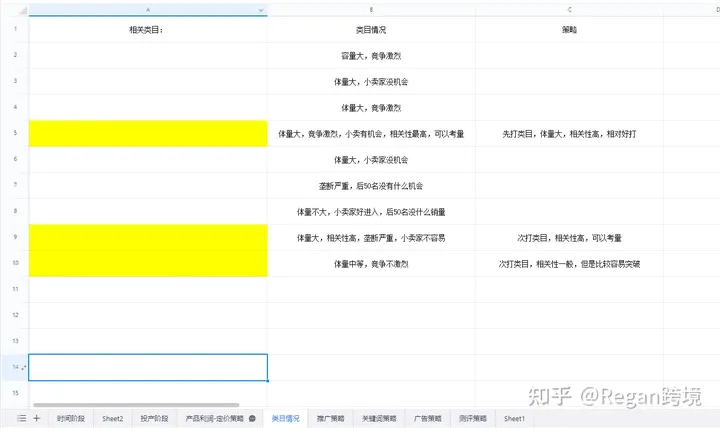Click the yellow highlighted cell in row 5
Image resolution: width=720 pixels, height=428 pixels.
(148, 133)
